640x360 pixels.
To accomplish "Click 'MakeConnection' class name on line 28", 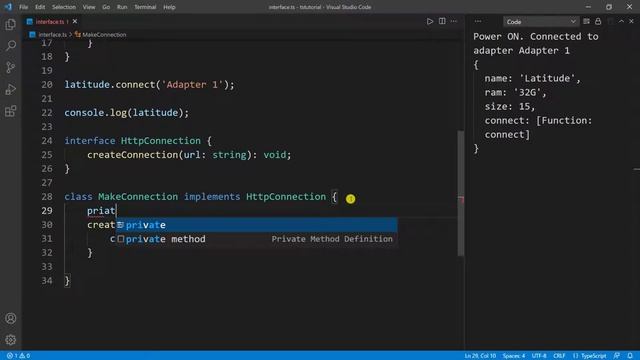I will [x=138, y=197].
